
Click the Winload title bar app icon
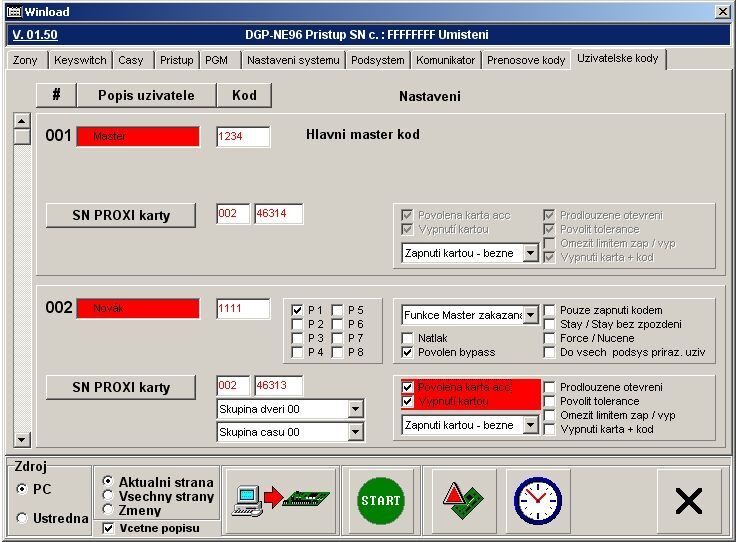pos(13,11)
